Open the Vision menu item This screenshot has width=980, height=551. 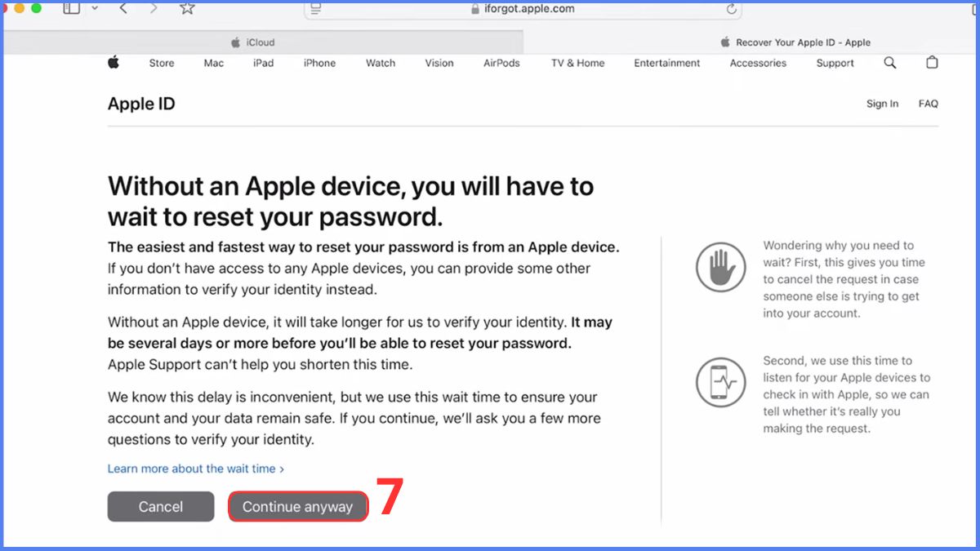coord(439,63)
